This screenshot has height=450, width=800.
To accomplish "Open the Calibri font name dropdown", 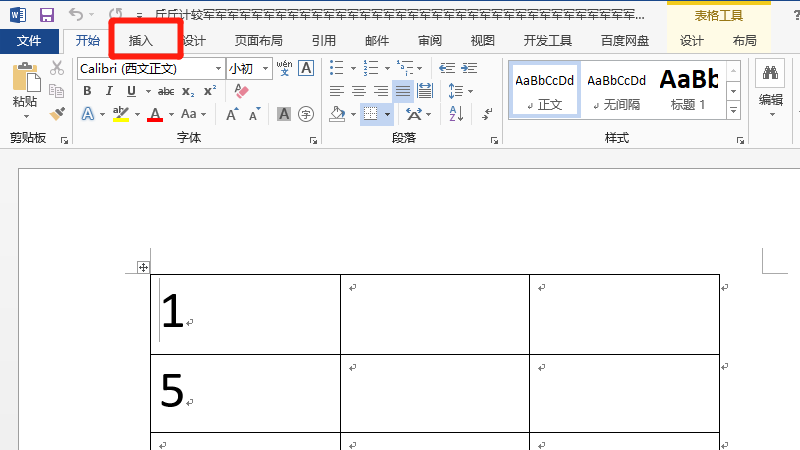I will (x=218, y=68).
